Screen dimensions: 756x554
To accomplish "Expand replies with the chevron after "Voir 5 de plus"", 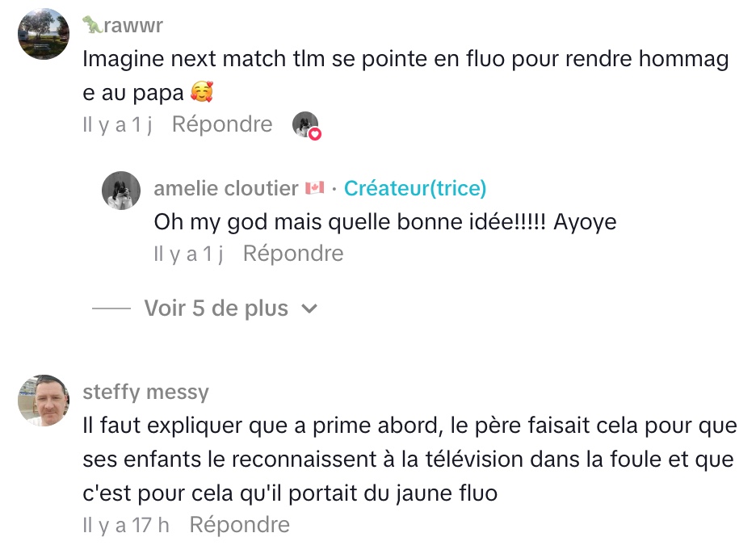I will point(309,308).
